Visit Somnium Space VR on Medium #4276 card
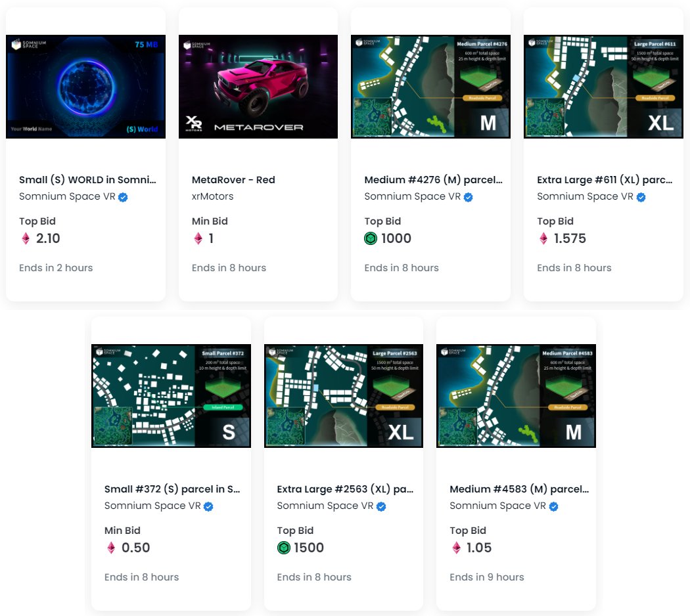This screenshot has height=616, width=690. pyautogui.click(x=412, y=196)
